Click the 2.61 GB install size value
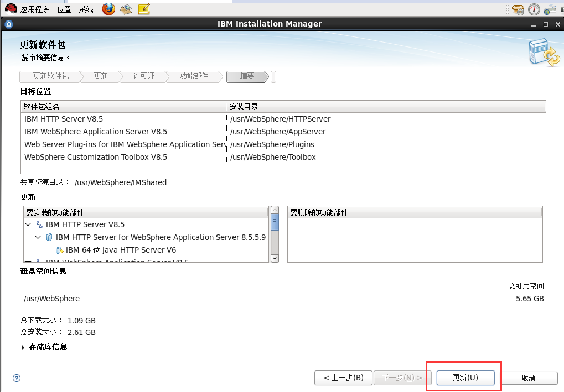Screen dimensions: 564x392 (82, 332)
